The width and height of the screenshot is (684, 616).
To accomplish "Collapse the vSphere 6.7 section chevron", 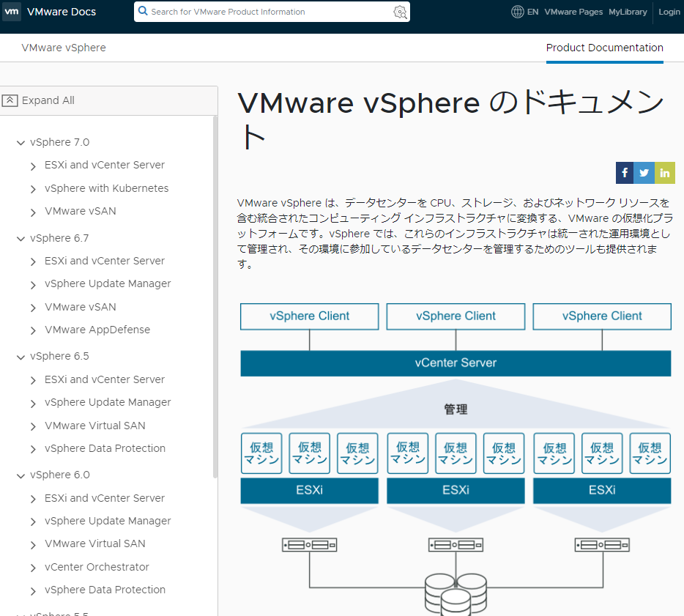I will pyautogui.click(x=21, y=239).
